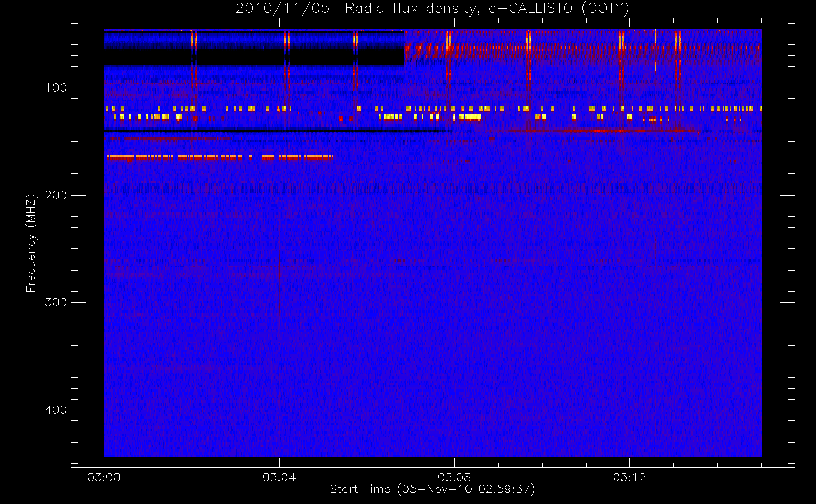The width and height of the screenshot is (816, 504).
Task: Click the black band in the upper left of the spectrogram
Action: click(x=254, y=57)
